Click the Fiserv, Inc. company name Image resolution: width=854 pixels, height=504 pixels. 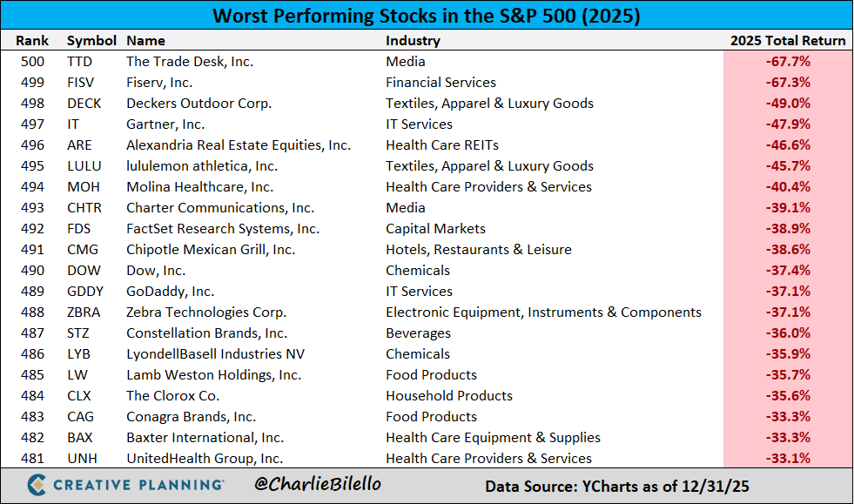159,83
